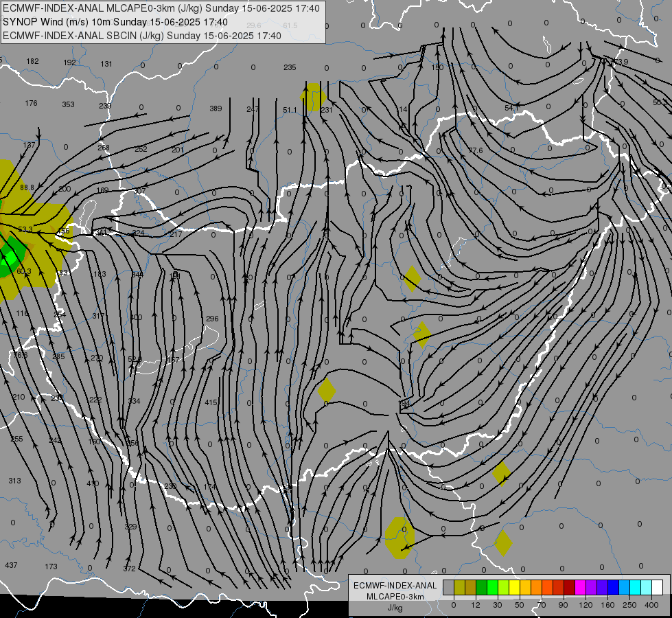Click the "120" legend tick label
Screen dimensions: 672x618
click(x=586, y=605)
